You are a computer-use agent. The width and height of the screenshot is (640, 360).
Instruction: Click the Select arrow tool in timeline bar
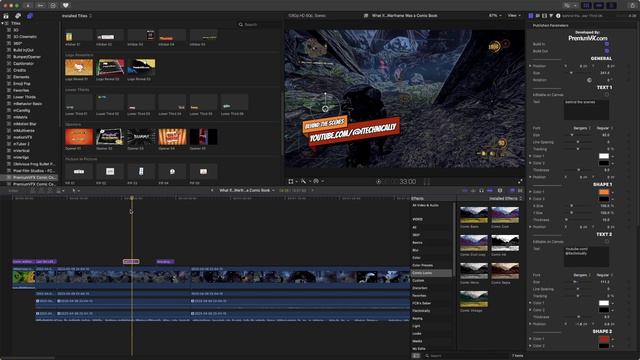[x=74, y=191]
